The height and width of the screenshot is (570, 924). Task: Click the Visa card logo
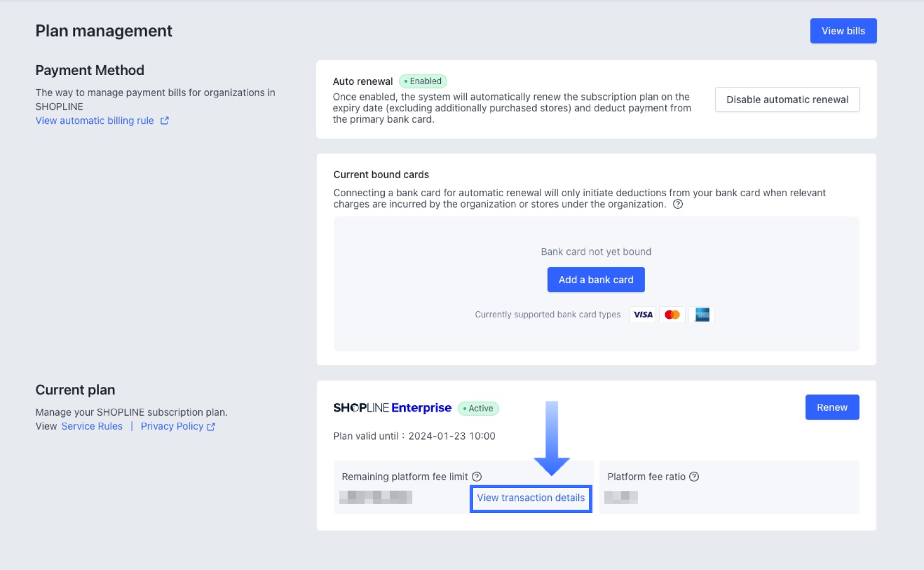(x=643, y=315)
